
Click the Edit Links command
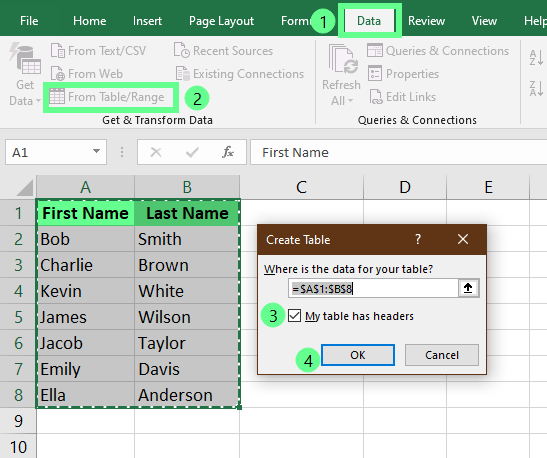[x=403, y=97]
